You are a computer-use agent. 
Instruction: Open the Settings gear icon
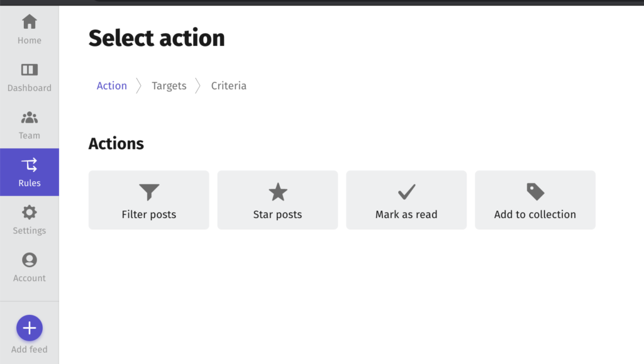(29, 212)
